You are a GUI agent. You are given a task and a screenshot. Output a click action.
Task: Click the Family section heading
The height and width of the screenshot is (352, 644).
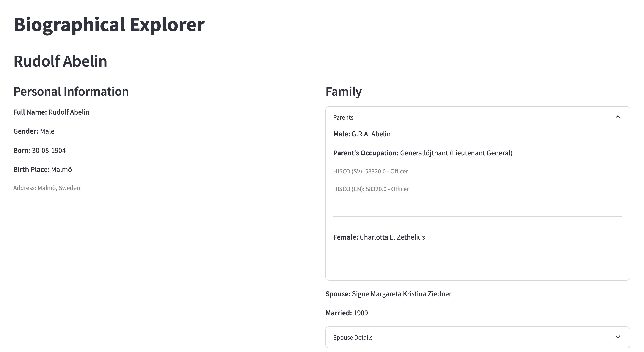[343, 91]
